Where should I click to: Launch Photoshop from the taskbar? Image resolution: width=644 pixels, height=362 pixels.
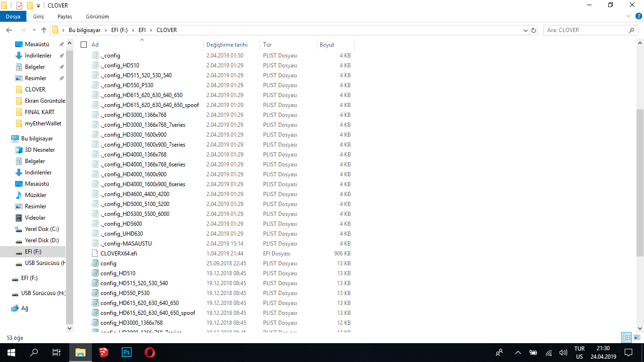point(127,352)
